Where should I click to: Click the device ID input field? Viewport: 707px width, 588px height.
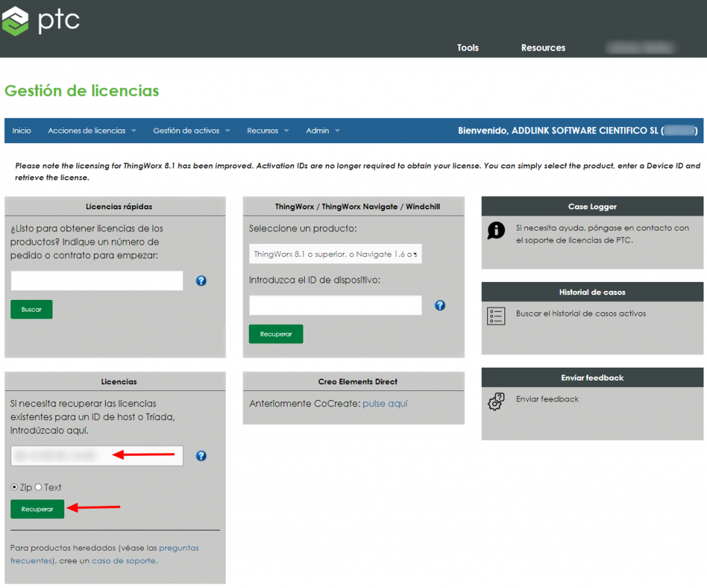[x=335, y=305]
